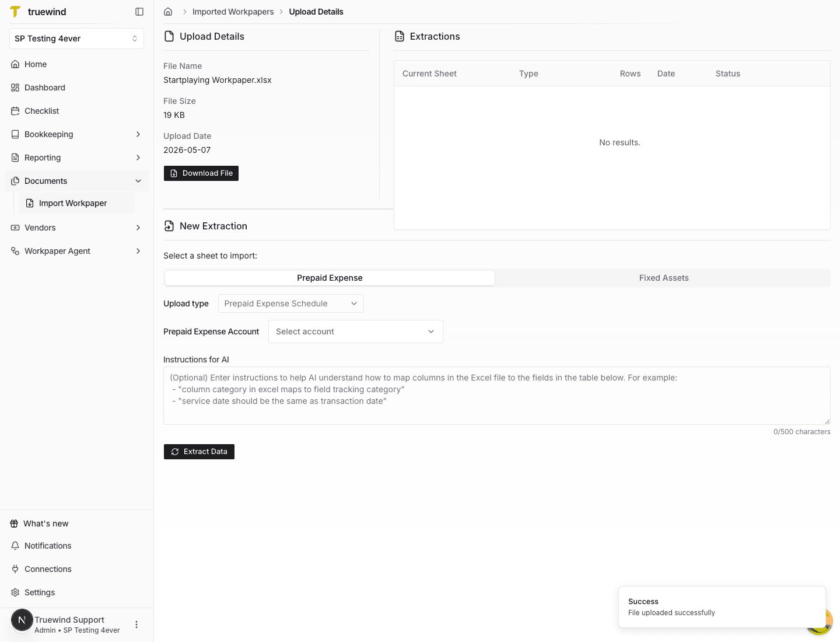Download the uploaded file
The height and width of the screenshot is (642, 840).
(201, 173)
